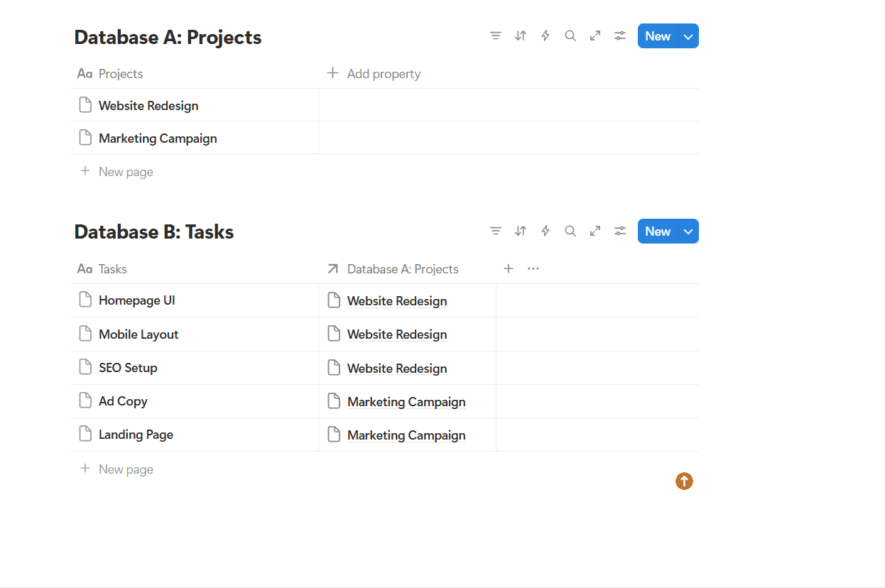This screenshot has width=885, height=588.
Task: Open the Ad Copy task
Action: (123, 401)
